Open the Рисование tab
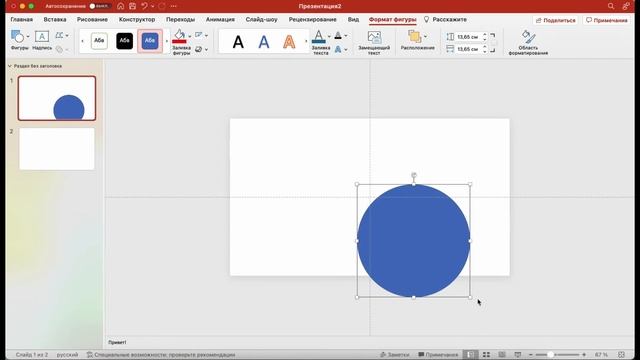The width and height of the screenshot is (640, 360). [92, 20]
